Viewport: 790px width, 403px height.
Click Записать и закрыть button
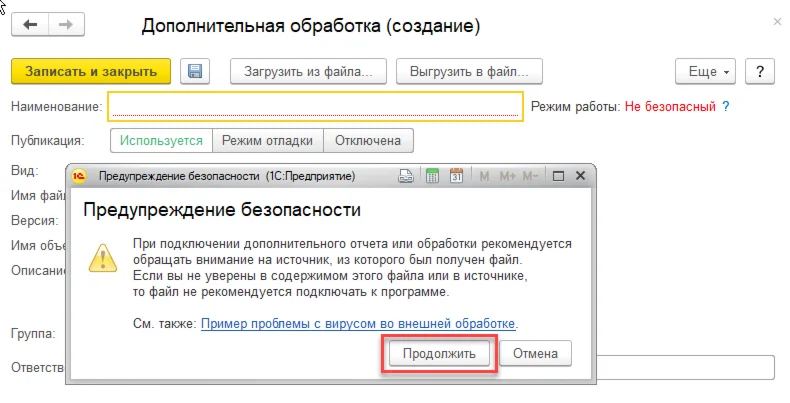pos(91,72)
